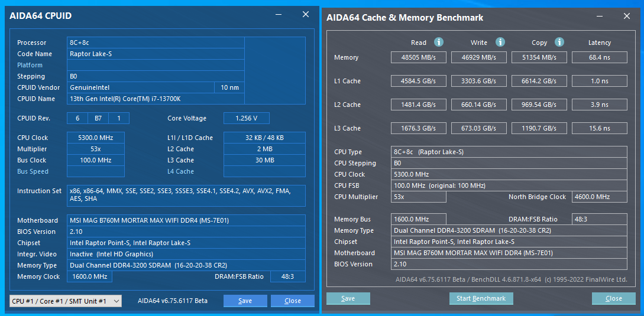The height and width of the screenshot is (316, 644).
Task: Select Memory Read value 48505 MB/s
Action: 419,57
